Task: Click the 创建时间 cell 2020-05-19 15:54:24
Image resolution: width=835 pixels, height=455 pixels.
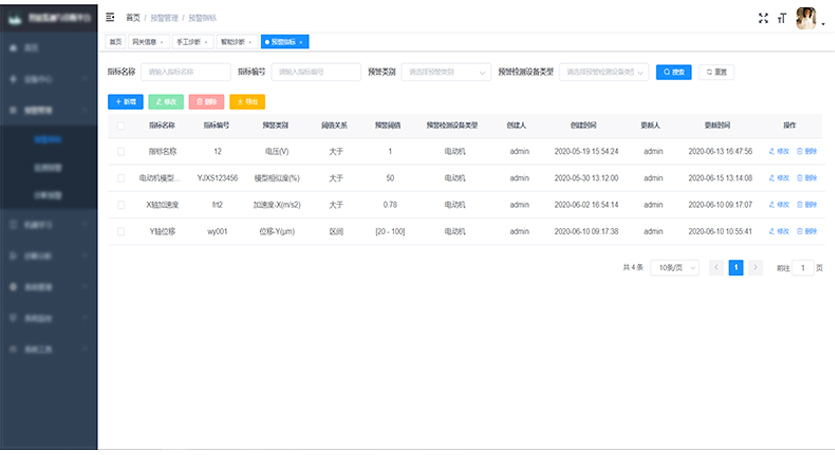Action: click(586, 152)
